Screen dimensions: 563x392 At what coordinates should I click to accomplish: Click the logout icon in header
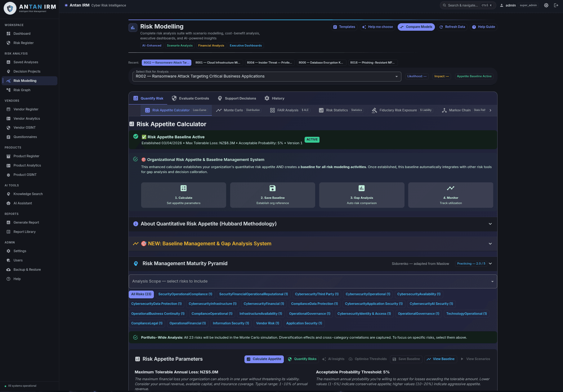click(x=556, y=5)
